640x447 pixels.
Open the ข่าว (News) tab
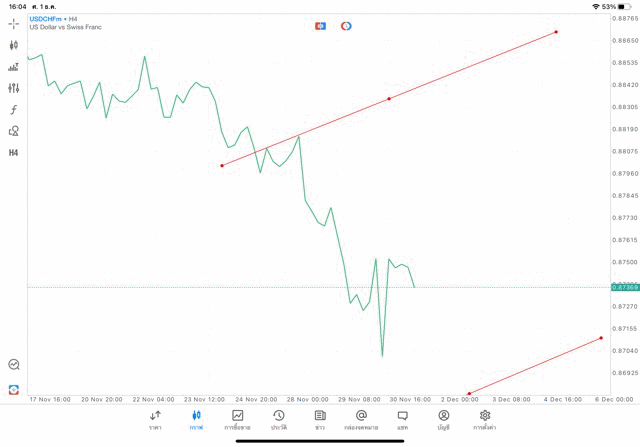click(x=320, y=420)
